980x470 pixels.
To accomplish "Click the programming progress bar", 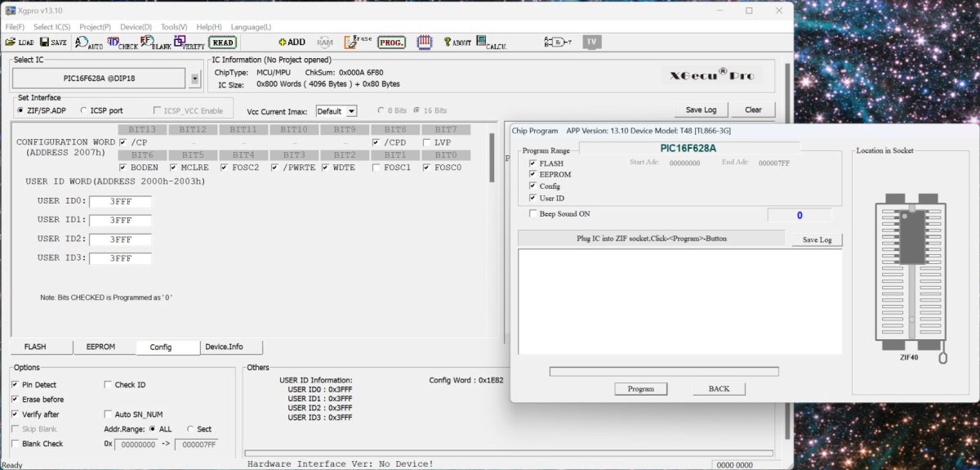I will [664, 371].
